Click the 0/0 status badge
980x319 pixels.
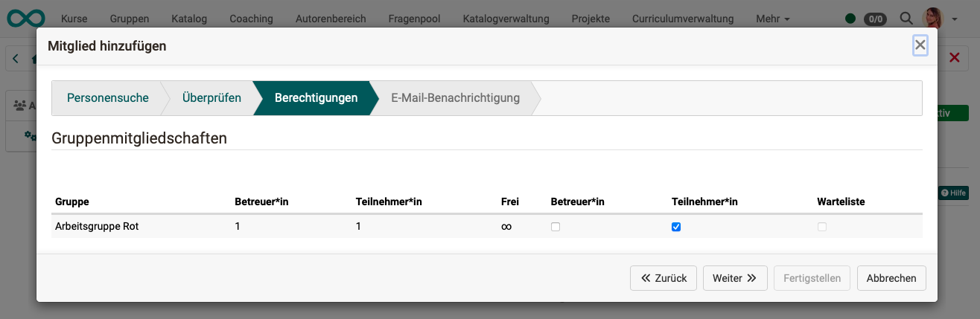point(875,19)
